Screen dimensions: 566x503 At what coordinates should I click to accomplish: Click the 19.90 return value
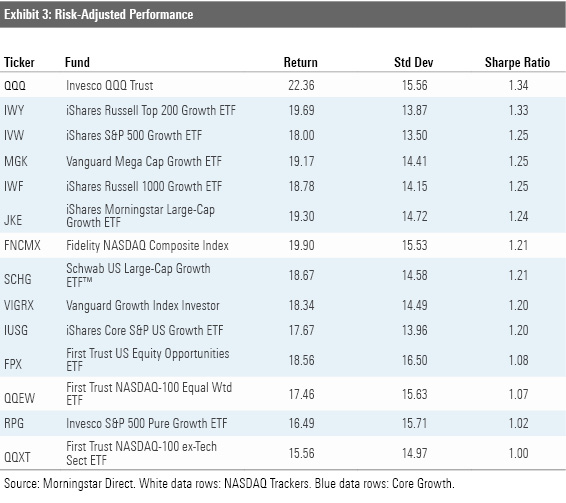click(x=301, y=246)
